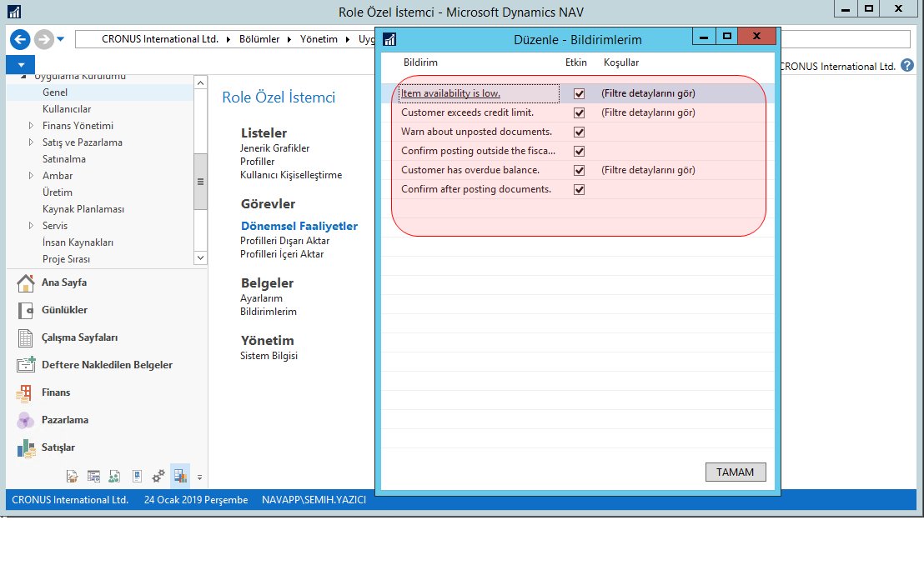Screen dimensions: 924x585
Task: Open the Profiller link
Action: 257,162
